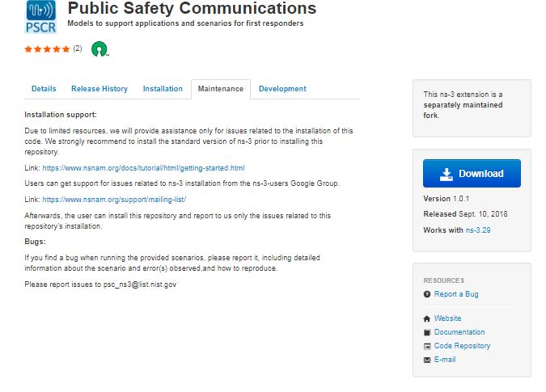Go to the Development tab
The width and height of the screenshot is (546, 392).
pyautogui.click(x=282, y=89)
